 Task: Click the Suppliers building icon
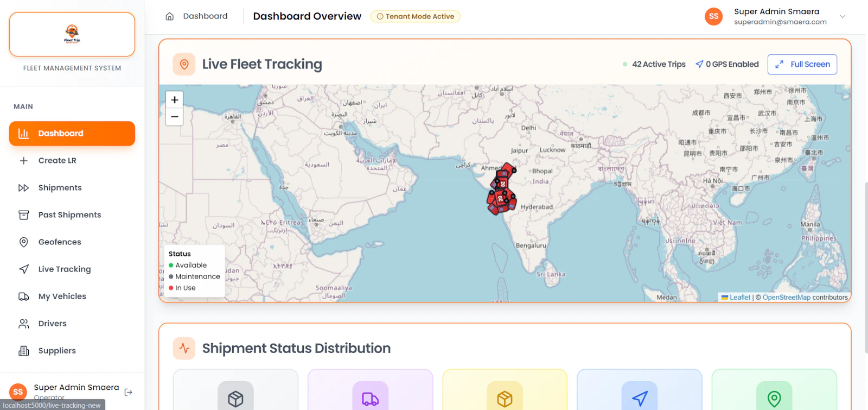[23, 351]
